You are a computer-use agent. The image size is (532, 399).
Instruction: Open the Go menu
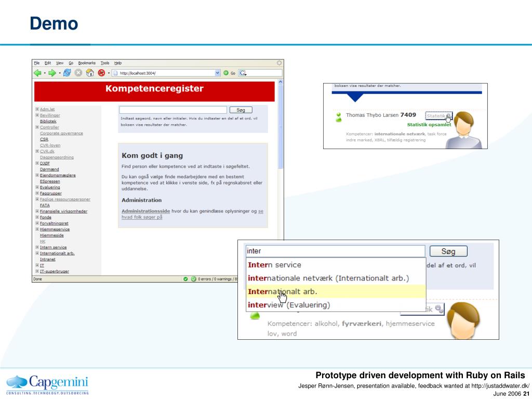pyautogui.click(x=71, y=63)
